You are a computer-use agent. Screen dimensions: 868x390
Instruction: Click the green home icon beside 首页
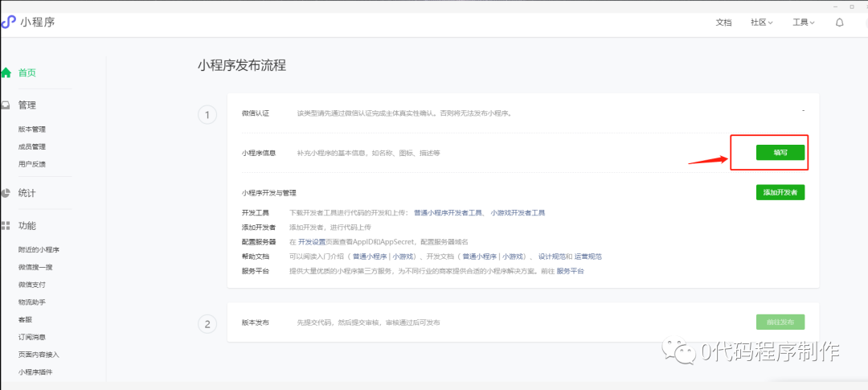click(6, 72)
